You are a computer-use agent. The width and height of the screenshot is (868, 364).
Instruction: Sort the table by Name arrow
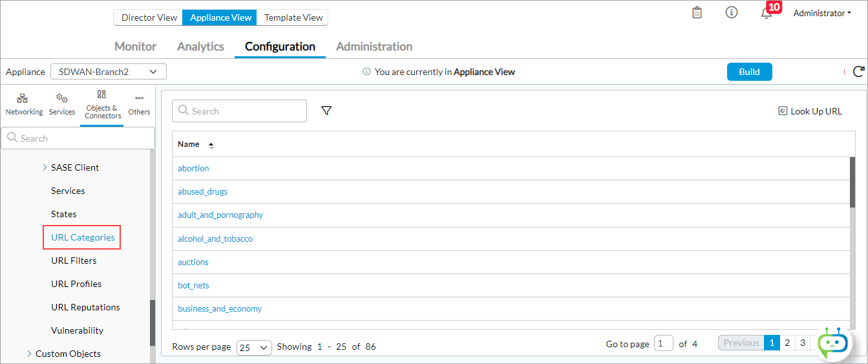click(x=211, y=145)
